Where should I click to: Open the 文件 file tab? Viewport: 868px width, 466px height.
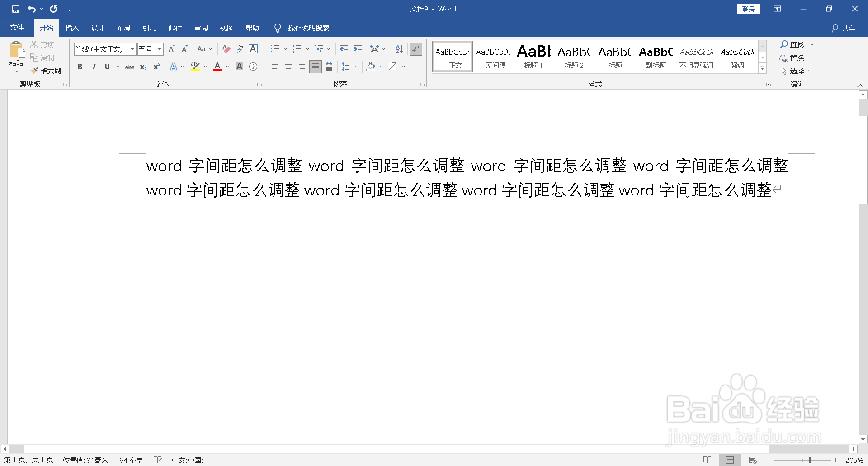coord(17,28)
